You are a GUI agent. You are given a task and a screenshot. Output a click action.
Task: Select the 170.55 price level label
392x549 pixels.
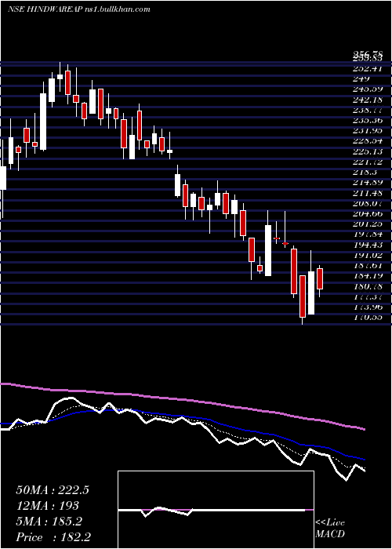(367, 317)
